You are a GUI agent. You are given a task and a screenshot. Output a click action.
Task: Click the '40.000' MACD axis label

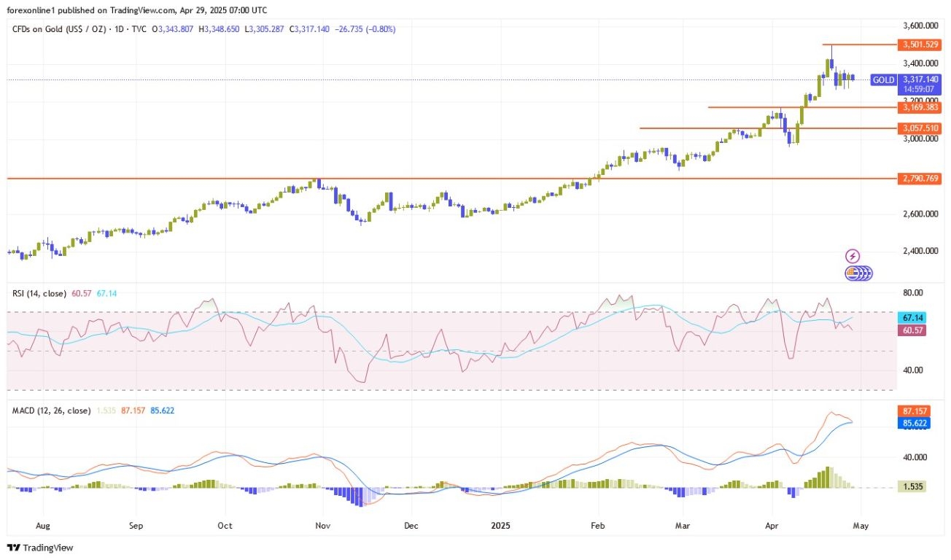pyautogui.click(x=917, y=458)
